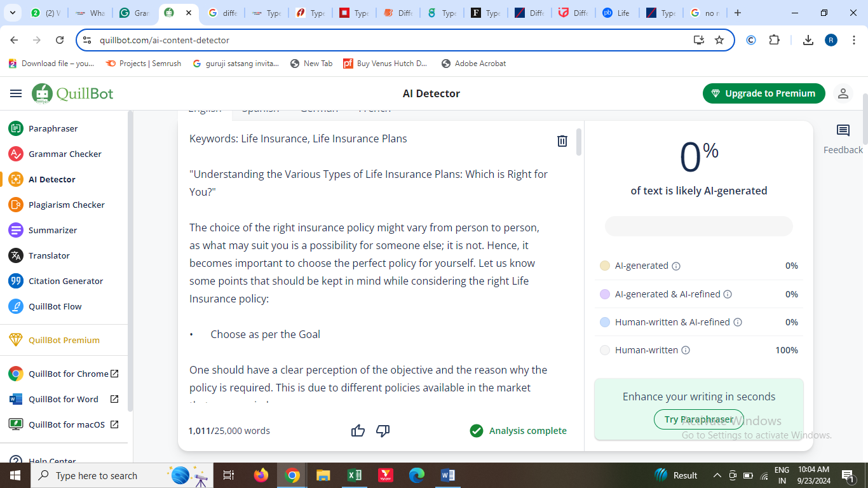
Task: Reload the page
Action: (x=60, y=40)
